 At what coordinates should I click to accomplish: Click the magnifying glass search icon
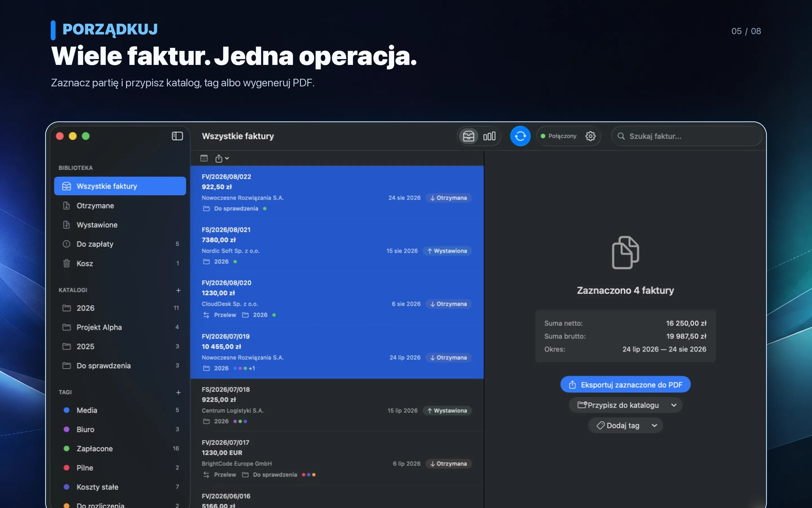621,136
